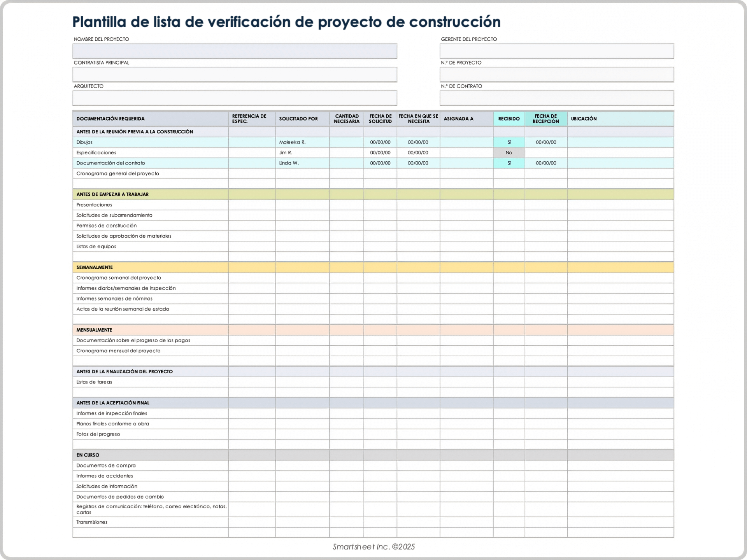Select the Maleeka R. cell under SOLICITADO POR

coord(302,142)
